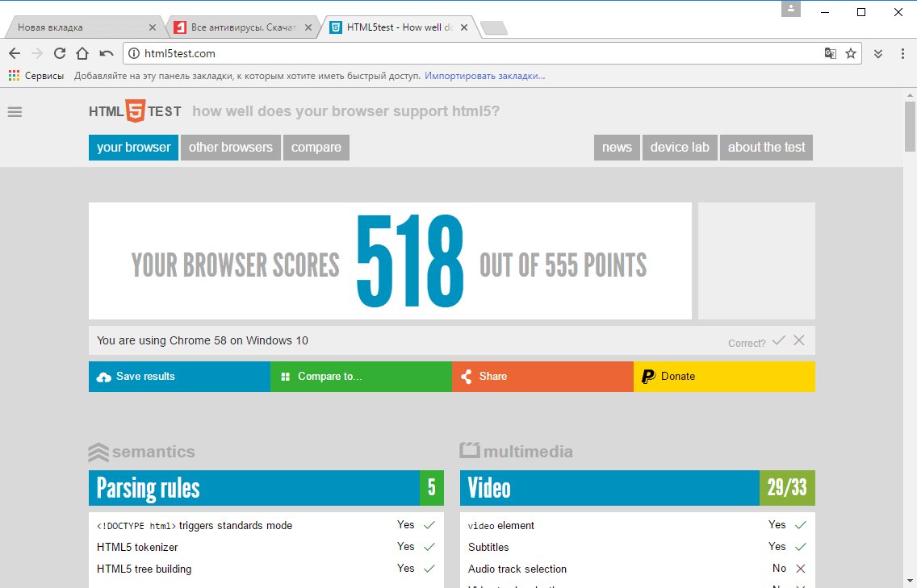
Task: Click Save results button
Action: tap(179, 377)
